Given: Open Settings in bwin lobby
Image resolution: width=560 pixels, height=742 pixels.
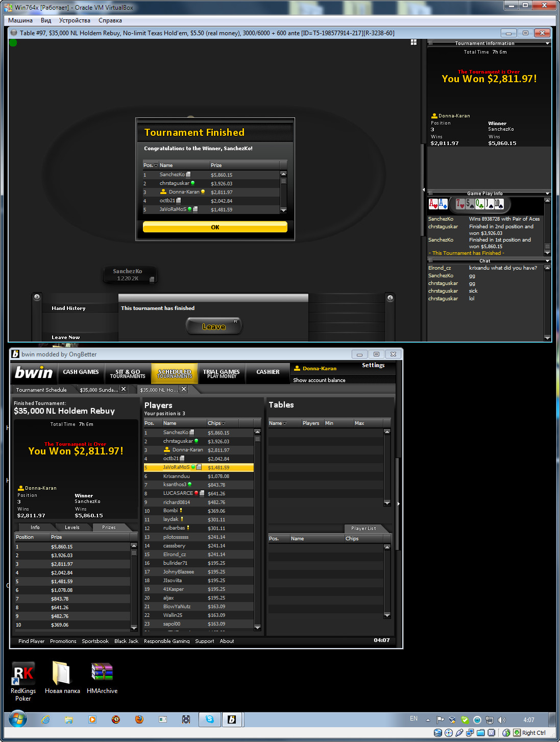Looking at the screenshot, I should coord(373,366).
